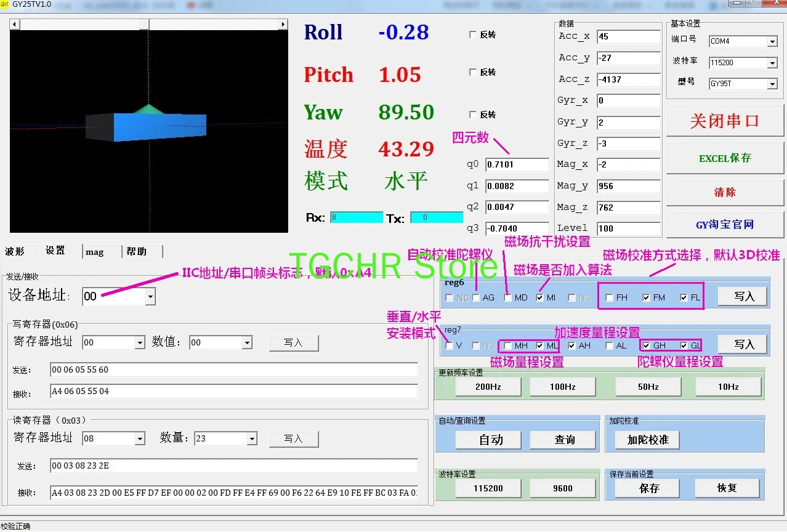Image resolution: width=787 pixels, height=532 pixels.
Task: Click the scrollbar thumb above the 3D view
Action: coord(143,25)
